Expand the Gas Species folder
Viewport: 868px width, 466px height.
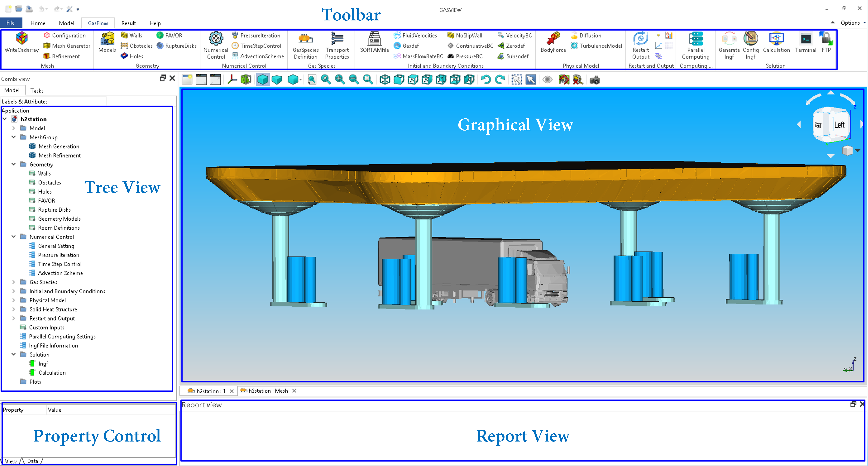(14, 282)
